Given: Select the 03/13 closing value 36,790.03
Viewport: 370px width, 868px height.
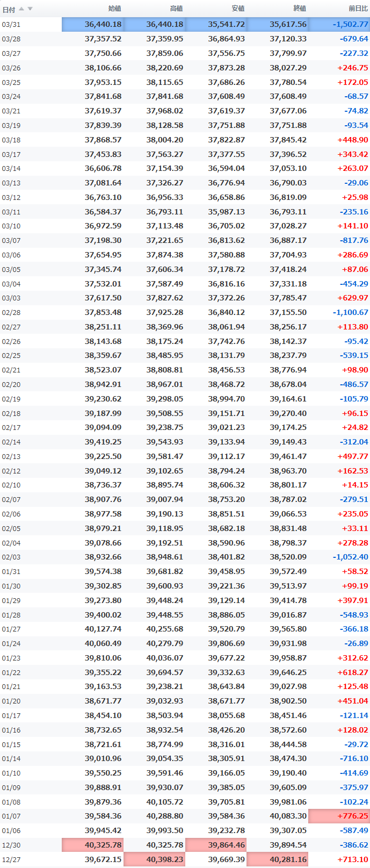Looking at the screenshot, I should (x=288, y=183).
